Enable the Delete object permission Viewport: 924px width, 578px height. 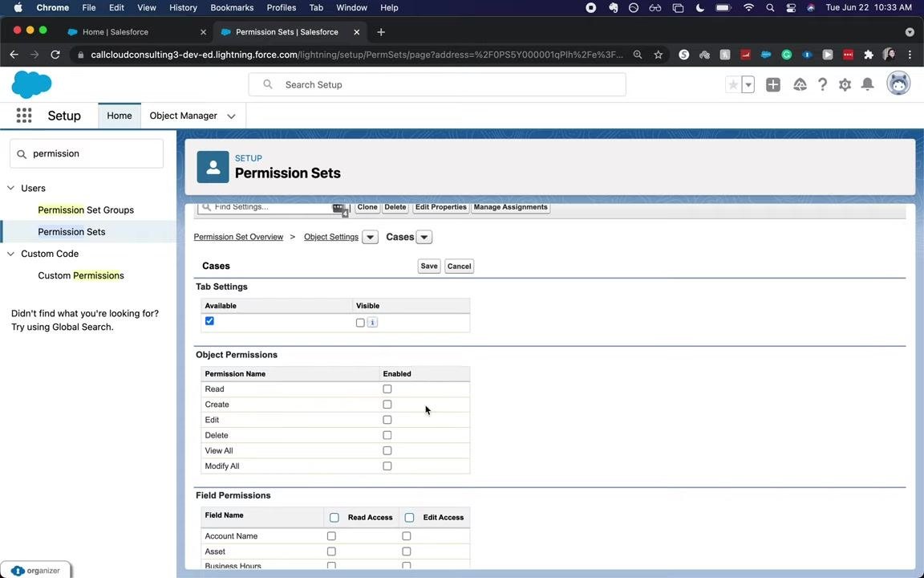tap(387, 435)
